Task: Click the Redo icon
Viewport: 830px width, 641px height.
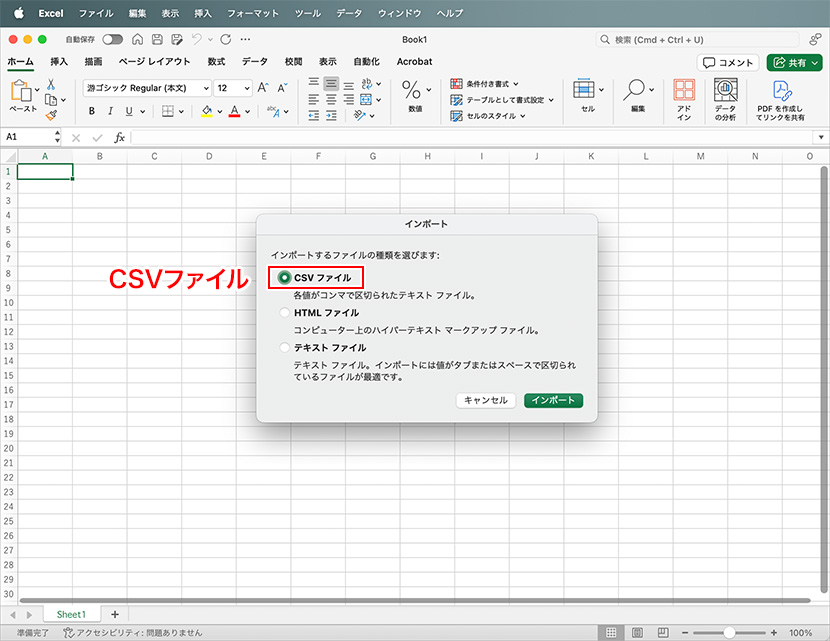Action: click(x=225, y=39)
